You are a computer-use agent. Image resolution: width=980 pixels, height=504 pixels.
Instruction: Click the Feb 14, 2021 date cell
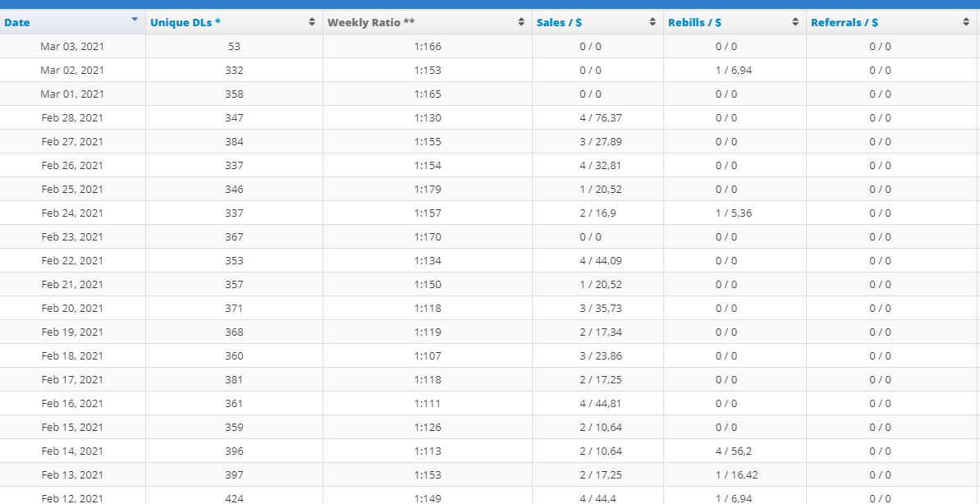tap(72, 451)
